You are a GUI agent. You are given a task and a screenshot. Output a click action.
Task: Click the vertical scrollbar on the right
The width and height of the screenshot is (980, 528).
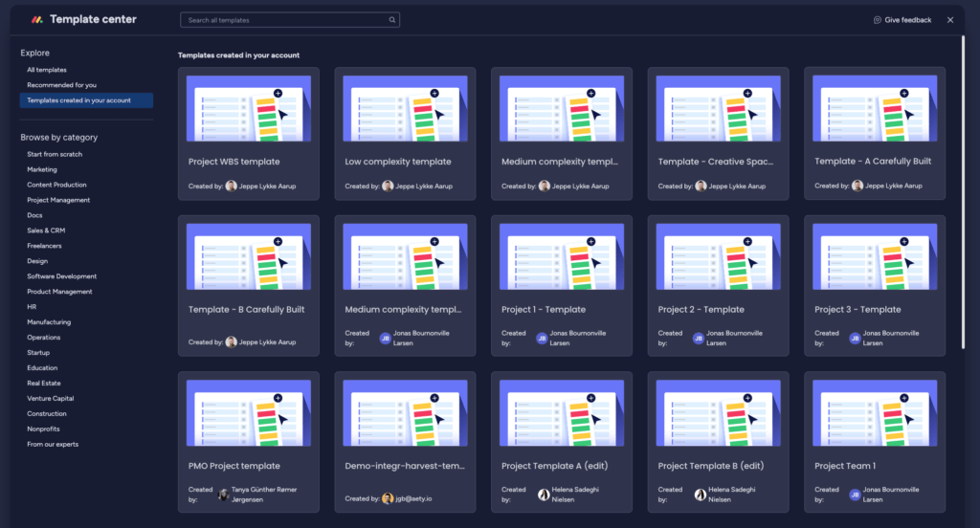pos(963,192)
